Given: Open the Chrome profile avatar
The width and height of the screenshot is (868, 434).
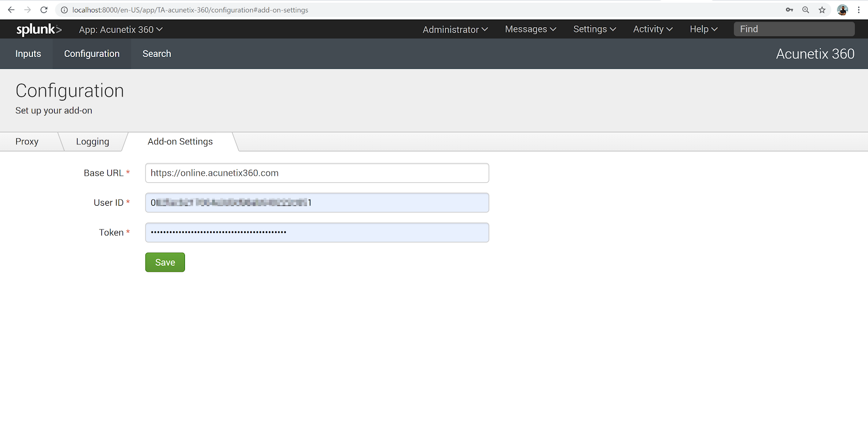Looking at the screenshot, I should point(843,10).
